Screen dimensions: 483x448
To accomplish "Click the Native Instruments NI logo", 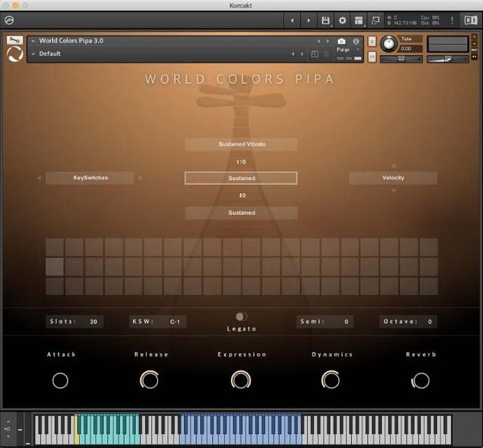I will point(470,20).
